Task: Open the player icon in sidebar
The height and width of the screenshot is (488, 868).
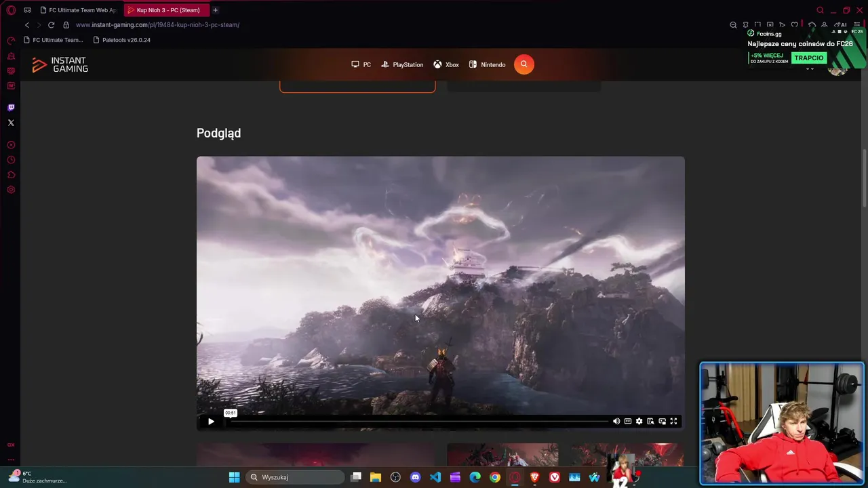Action: 11,145
